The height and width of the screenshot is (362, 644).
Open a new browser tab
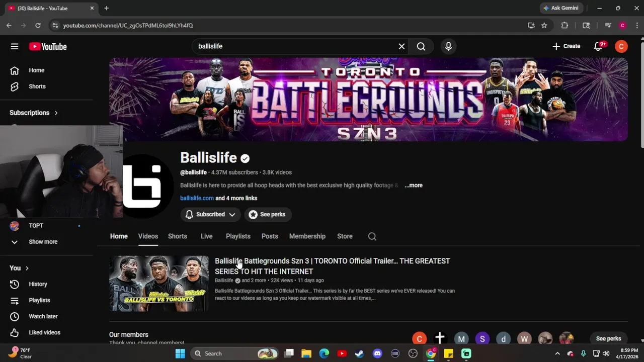(x=106, y=8)
